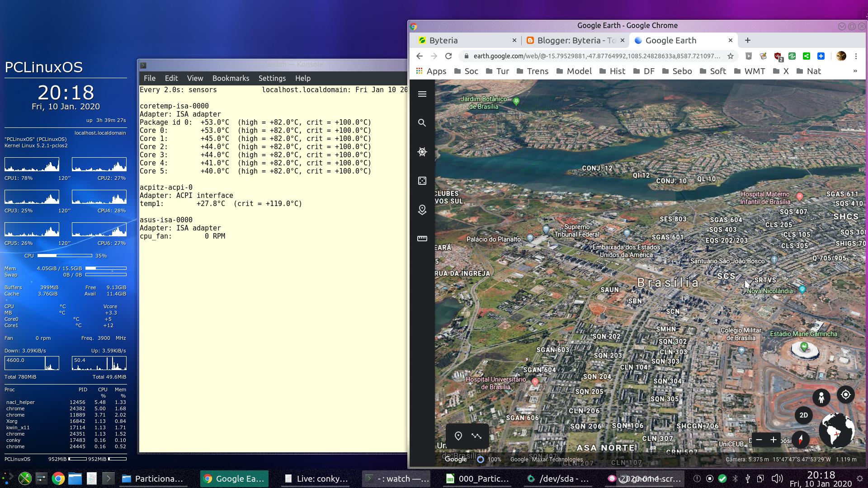Open Projects from the sidebar pin icon
Screen dimensions: 868x488
click(x=422, y=210)
